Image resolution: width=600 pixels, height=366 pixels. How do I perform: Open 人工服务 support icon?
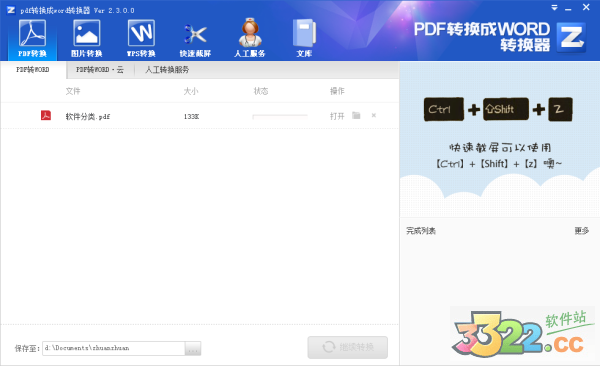pyautogui.click(x=250, y=39)
